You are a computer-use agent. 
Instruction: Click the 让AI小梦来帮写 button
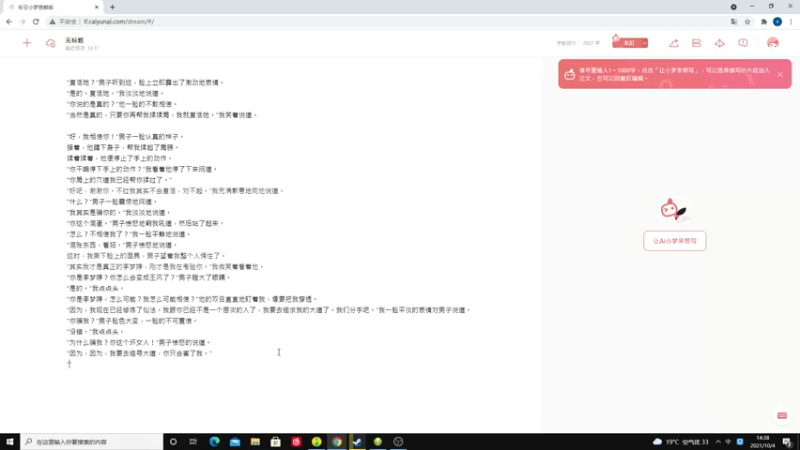click(674, 241)
